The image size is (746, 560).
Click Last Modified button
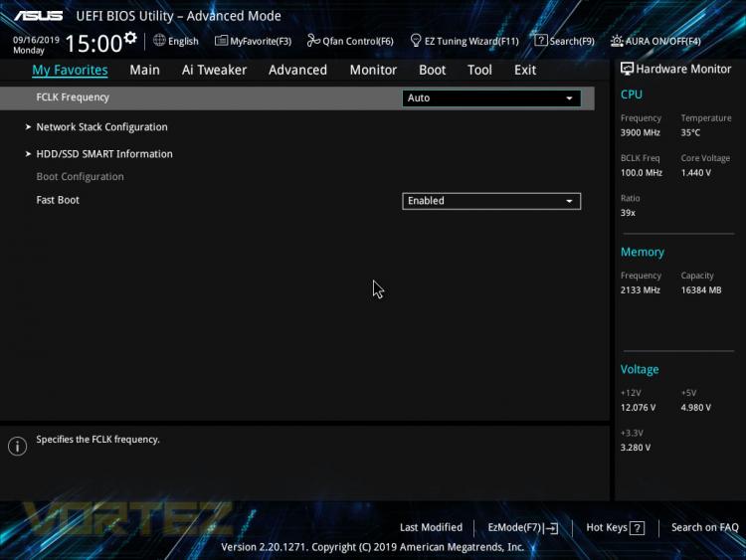[431, 527]
